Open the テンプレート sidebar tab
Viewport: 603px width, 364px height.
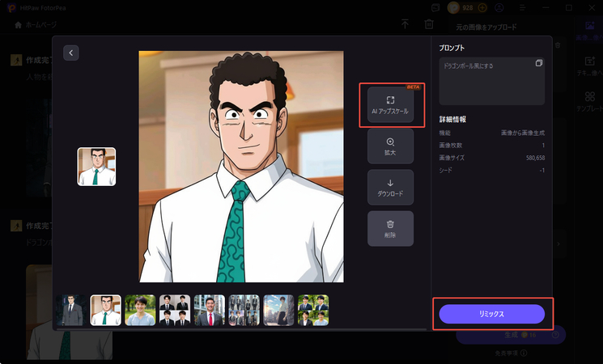tap(589, 101)
